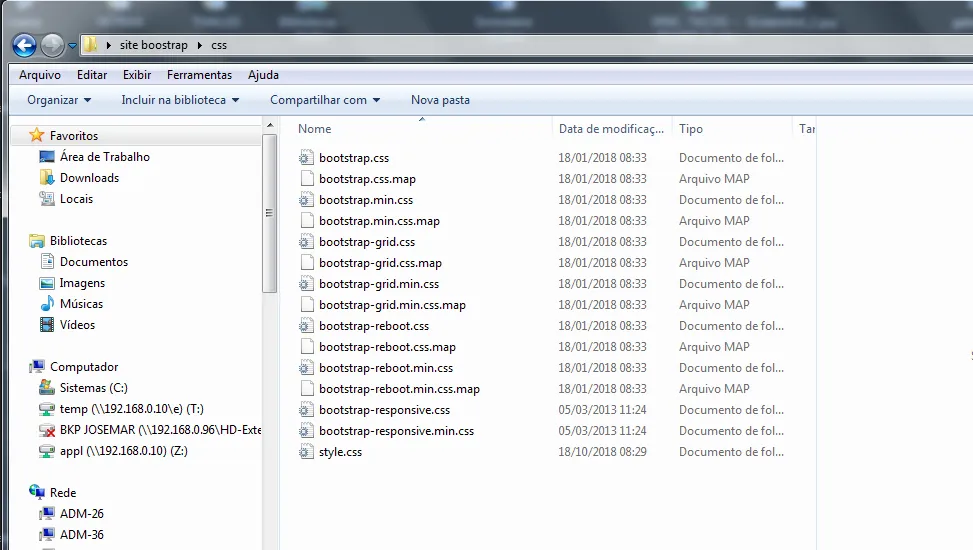The height and width of the screenshot is (550, 973).
Task: Select file name 'bootstrap-grid.min.css'
Action: tap(379, 284)
